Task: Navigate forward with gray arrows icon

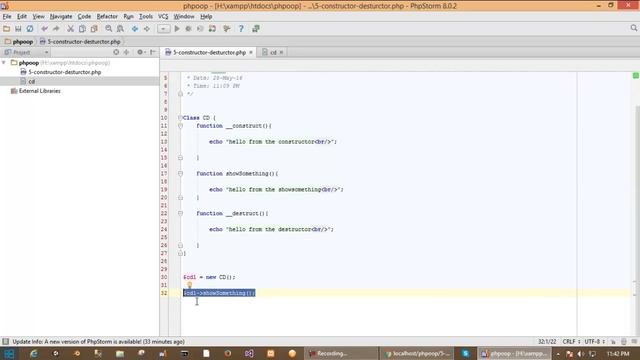Action: click(x=147, y=29)
